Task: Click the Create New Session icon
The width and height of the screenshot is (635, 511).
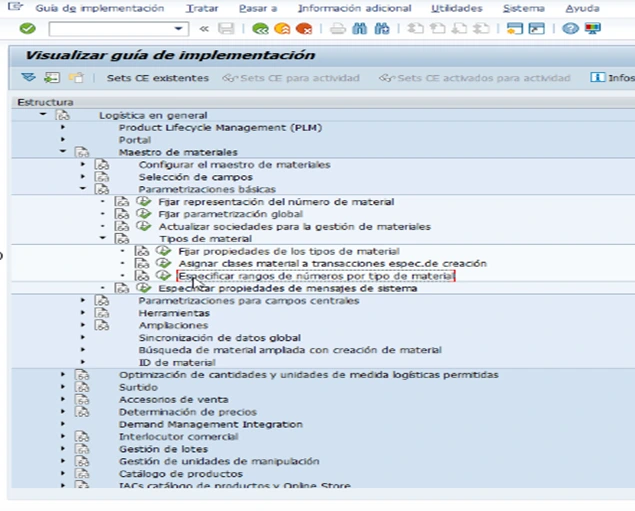Action: coord(515,29)
